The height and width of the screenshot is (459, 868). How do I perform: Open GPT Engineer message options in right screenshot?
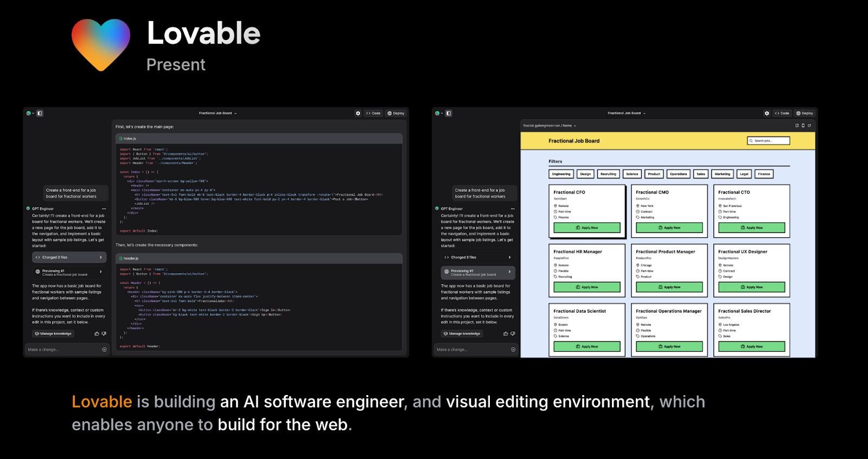513,209
